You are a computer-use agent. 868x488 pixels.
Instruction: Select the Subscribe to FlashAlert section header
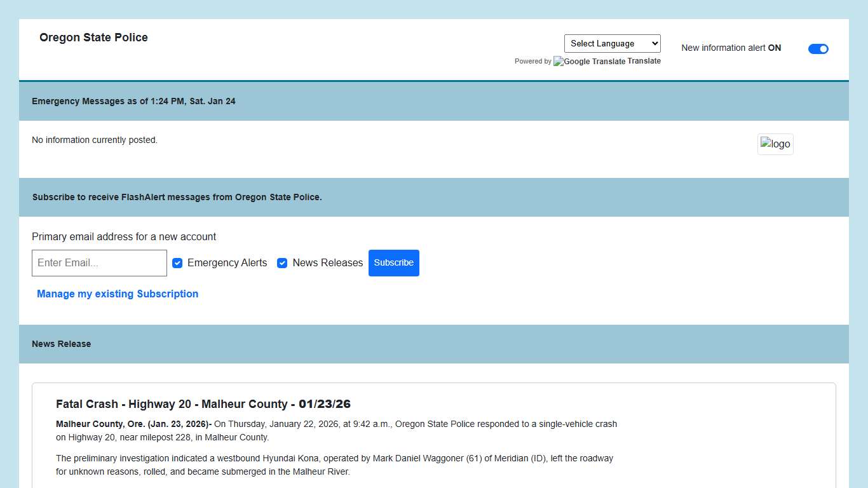point(177,197)
